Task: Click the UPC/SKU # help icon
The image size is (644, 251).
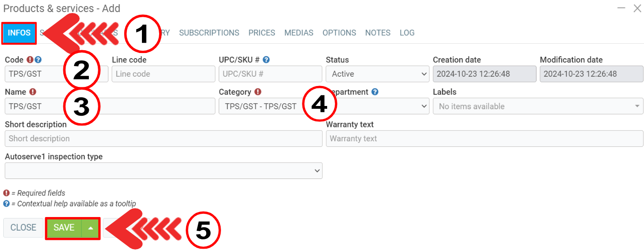Action: (x=266, y=60)
